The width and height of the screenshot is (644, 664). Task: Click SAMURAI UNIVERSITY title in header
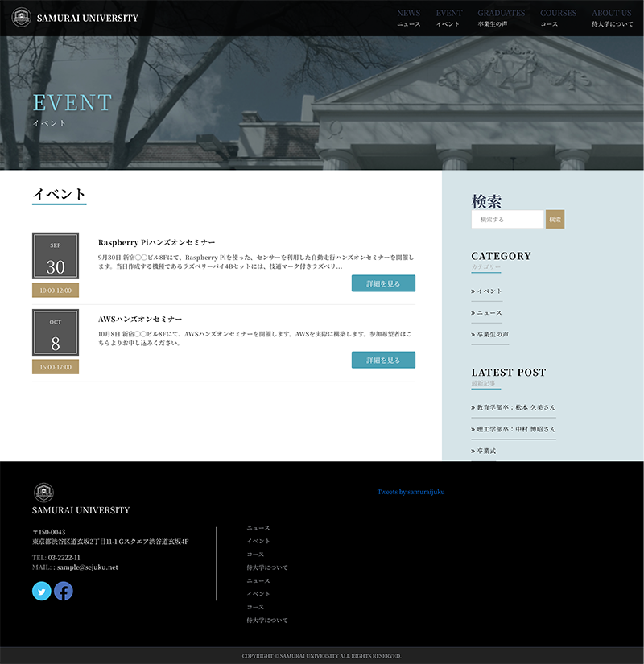click(87, 19)
